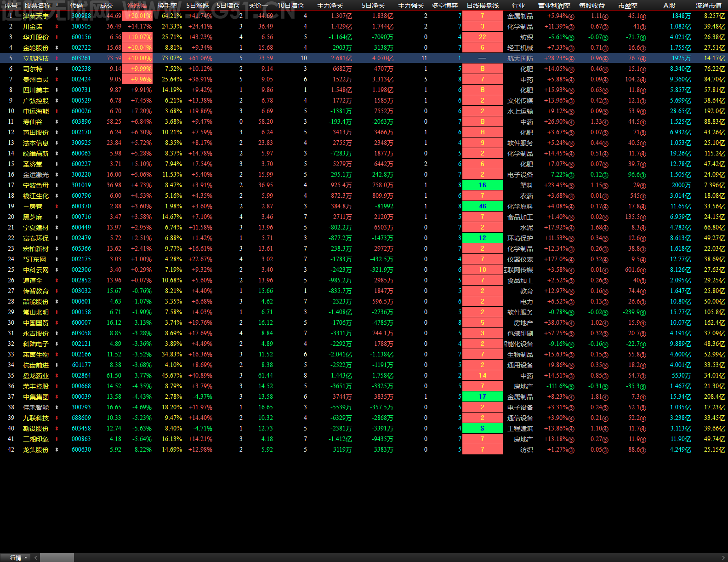Screen dimensions: 728x562
Task: Click the 日线操盘线 column header
Action: pos(483,6)
